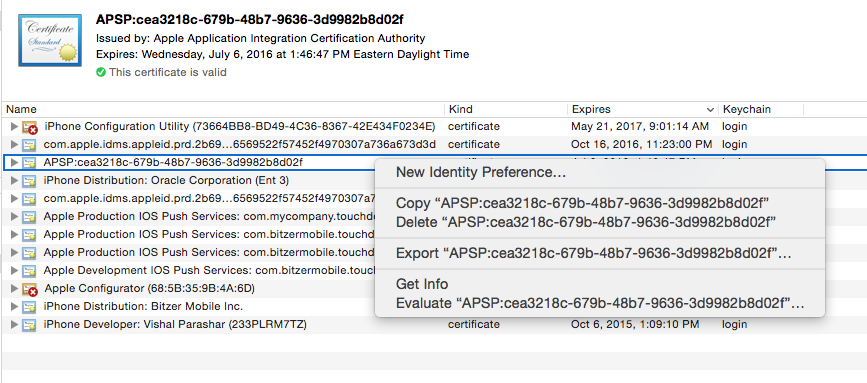Click Apple Configurator red-x certificate icon

coord(29,289)
